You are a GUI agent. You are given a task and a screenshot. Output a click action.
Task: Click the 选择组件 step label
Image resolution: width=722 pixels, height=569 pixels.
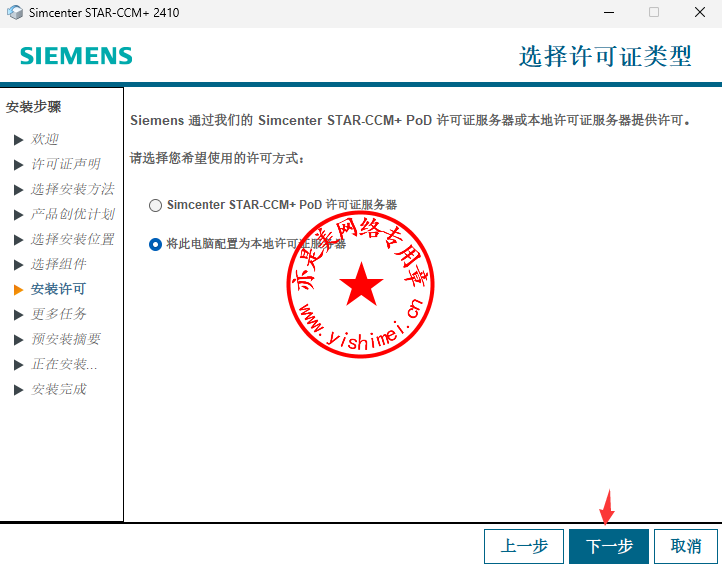coord(58,264)
